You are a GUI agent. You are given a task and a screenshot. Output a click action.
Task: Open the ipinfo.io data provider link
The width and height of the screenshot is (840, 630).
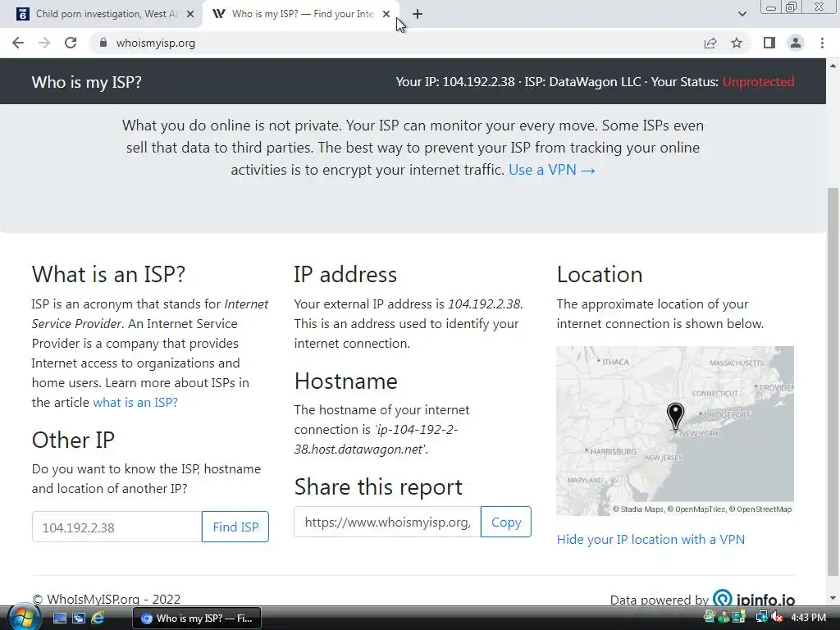pyautogui.click(x=754, y=598)
